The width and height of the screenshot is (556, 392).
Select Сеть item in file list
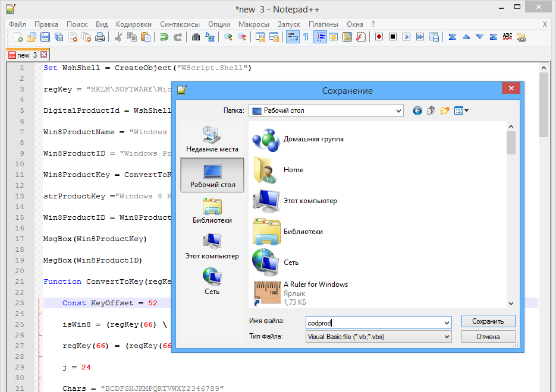[275, 263]
